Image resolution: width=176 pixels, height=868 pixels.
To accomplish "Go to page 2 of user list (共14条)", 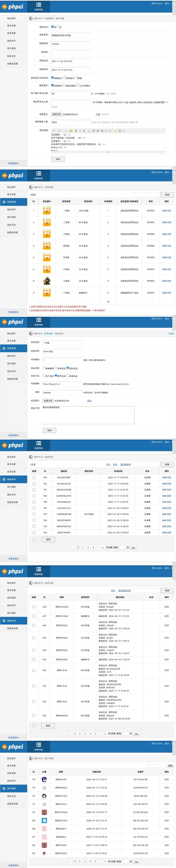I will pyautogui.click(x=79, y=861).
